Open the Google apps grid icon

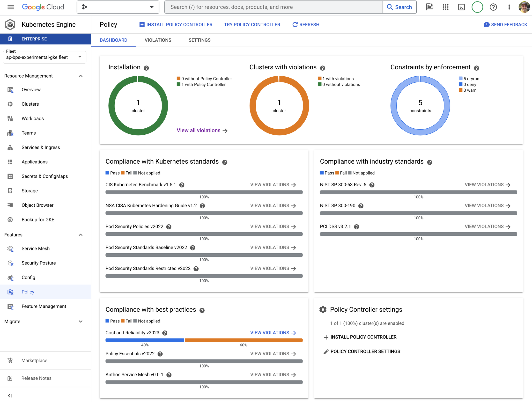[445, 7]
